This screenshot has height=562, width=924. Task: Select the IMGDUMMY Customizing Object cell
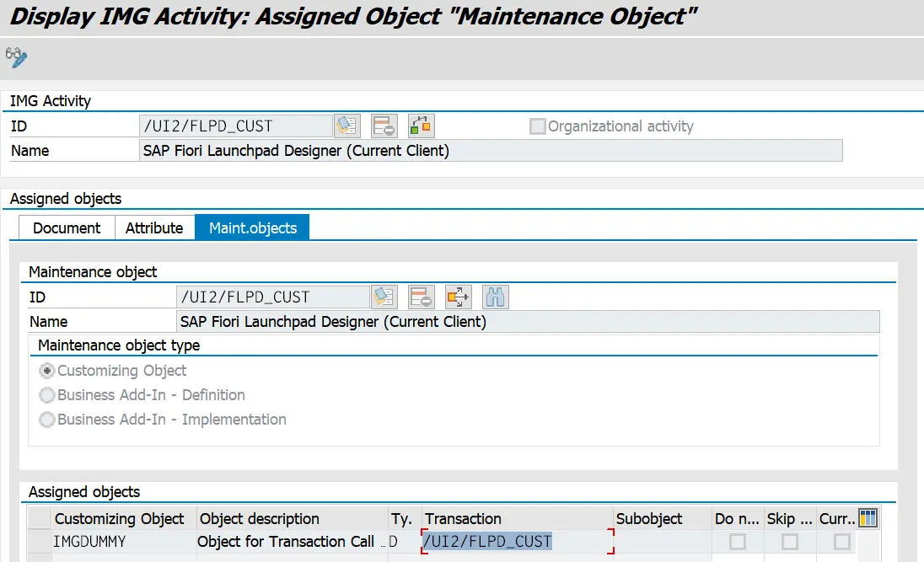click(123, 542)
